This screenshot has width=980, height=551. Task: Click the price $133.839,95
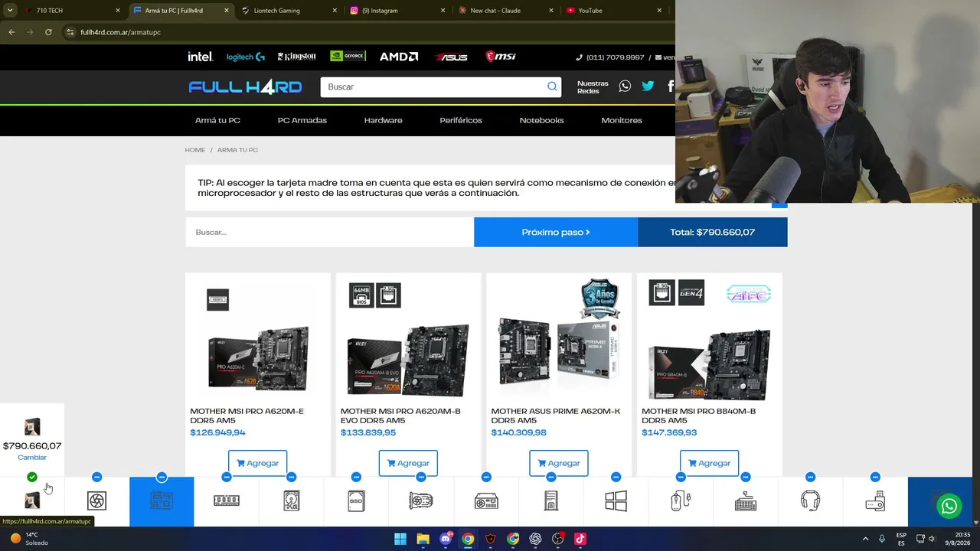click(368, 432)
